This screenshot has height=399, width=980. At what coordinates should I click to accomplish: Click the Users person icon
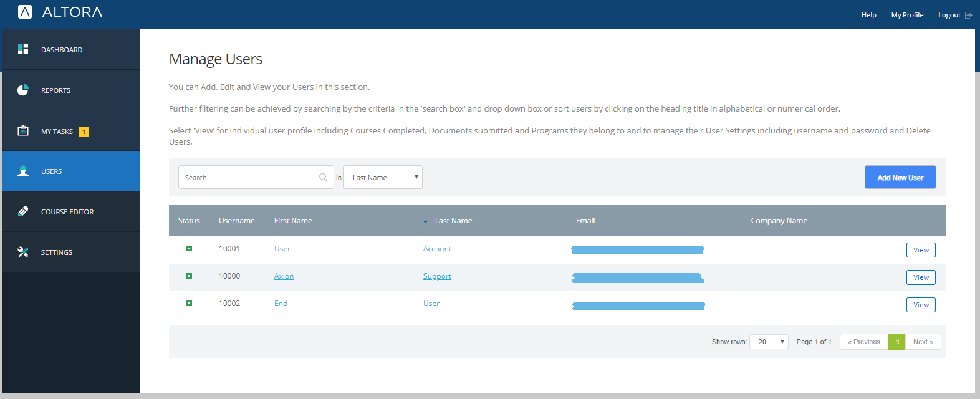tap(23, 171)
